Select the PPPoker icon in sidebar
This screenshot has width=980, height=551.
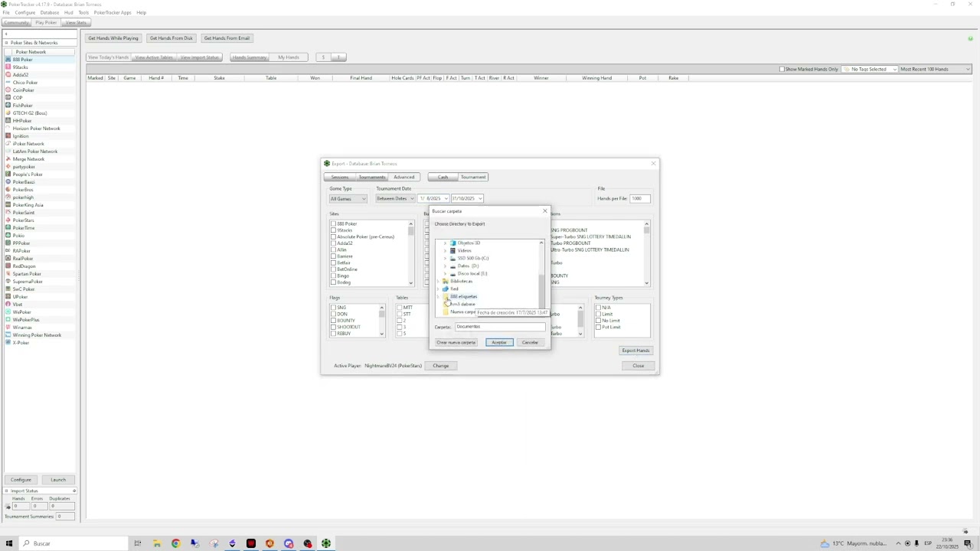pyautogui.click(x=8, y=243)
